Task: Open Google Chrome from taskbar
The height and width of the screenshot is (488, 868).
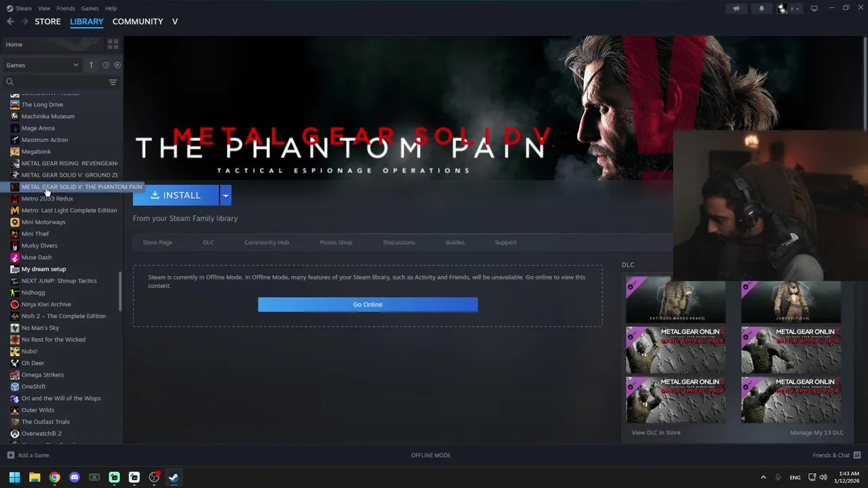Action: coord(54,477)
